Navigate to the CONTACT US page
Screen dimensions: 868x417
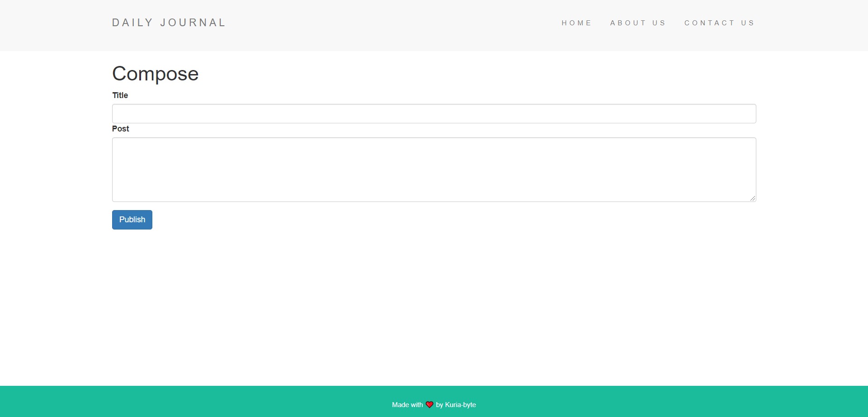pyautogui.click(x=719, y=23)
